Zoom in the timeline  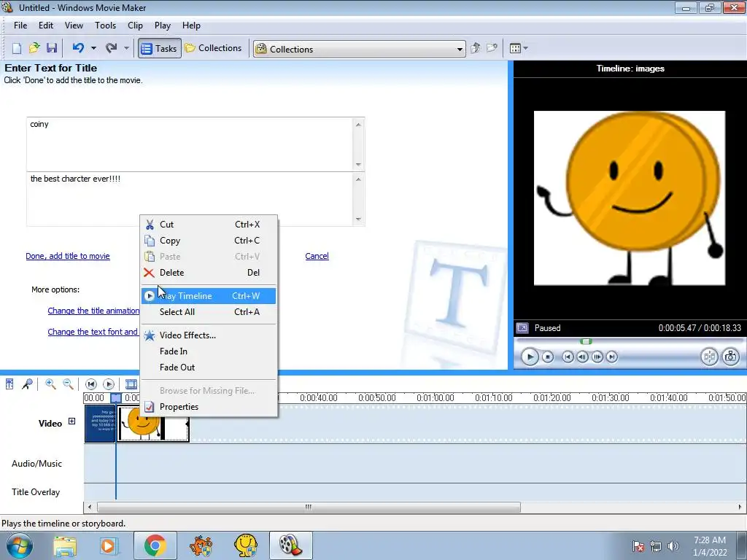pos(50,384)
